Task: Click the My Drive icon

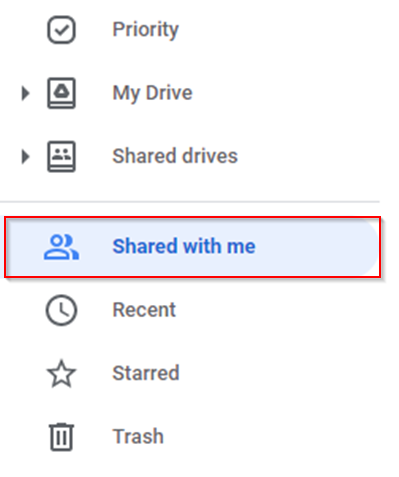Action: 61,93
